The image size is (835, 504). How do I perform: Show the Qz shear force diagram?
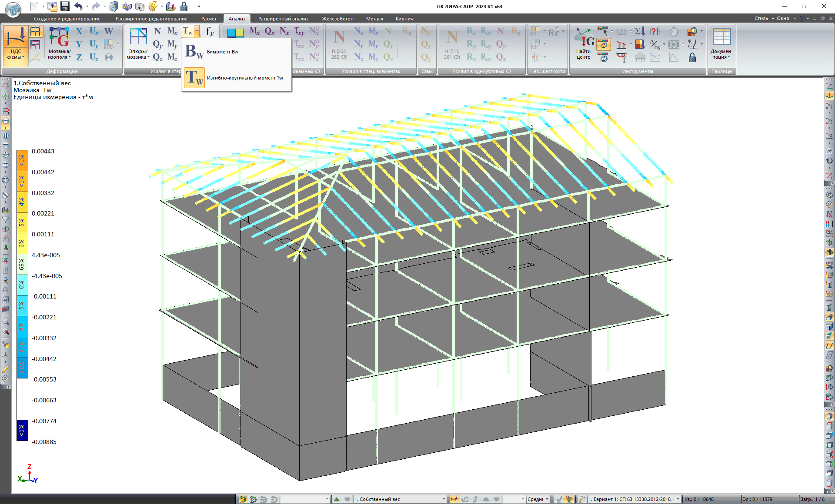(x=157, y=57)
